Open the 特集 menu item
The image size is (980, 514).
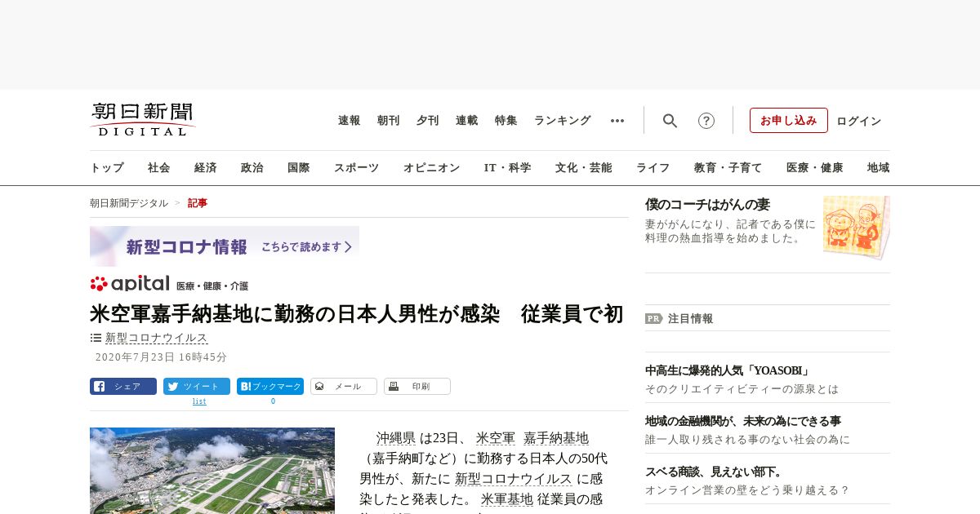(506, 121)
